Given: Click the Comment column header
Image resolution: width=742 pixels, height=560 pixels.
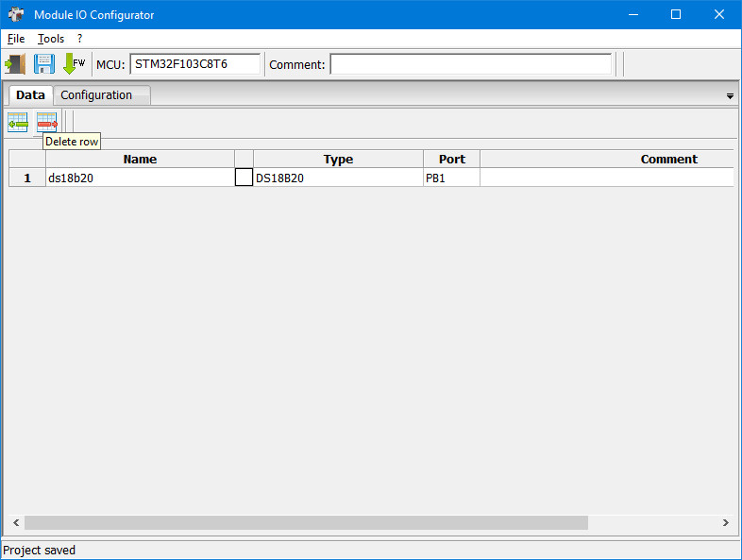Looking at the screenshot, I should tap(607, 159).
